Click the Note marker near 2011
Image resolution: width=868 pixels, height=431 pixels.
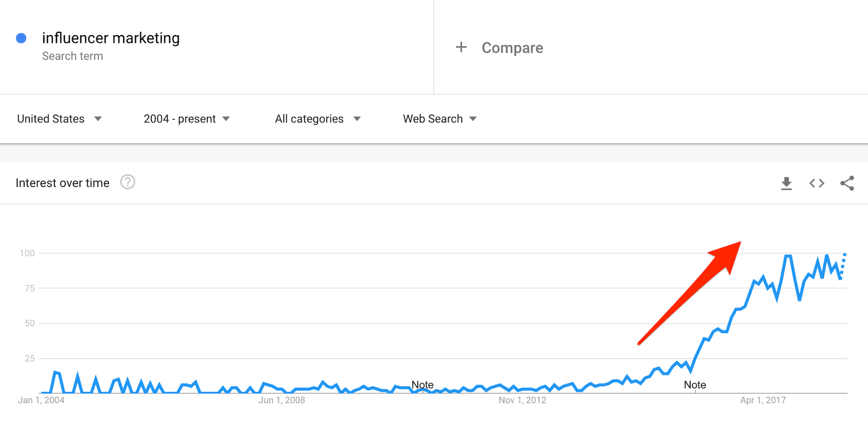tap(423, 384)
